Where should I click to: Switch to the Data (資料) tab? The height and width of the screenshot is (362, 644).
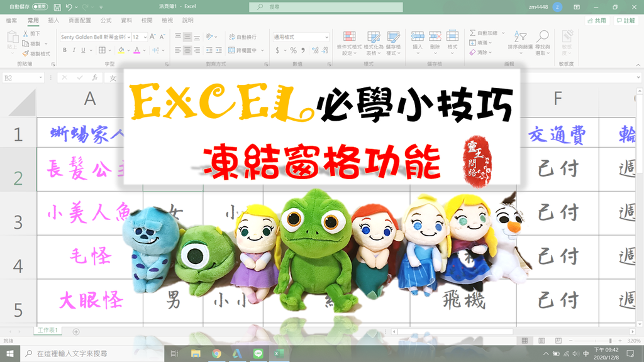click(x=126, y=21)
